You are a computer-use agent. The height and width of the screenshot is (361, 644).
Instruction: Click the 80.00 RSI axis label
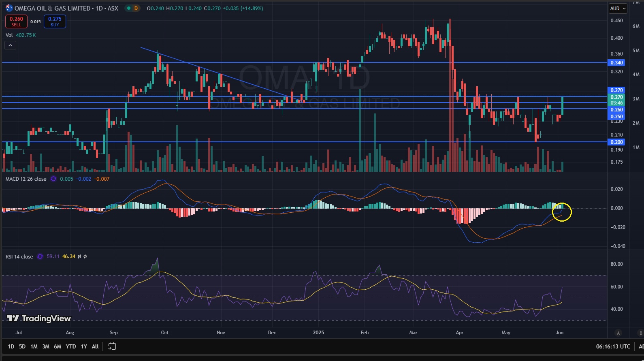click(x=616, y=264)
